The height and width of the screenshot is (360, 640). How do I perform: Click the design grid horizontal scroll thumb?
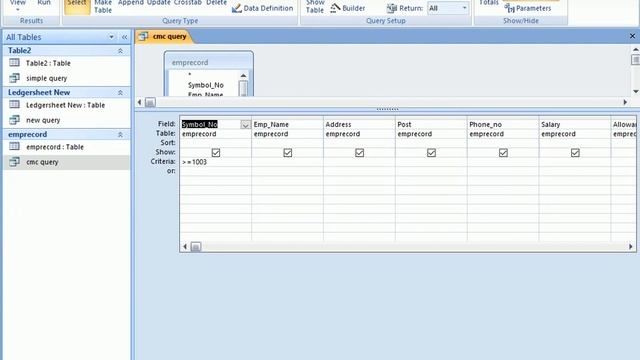tap(196, 247)
